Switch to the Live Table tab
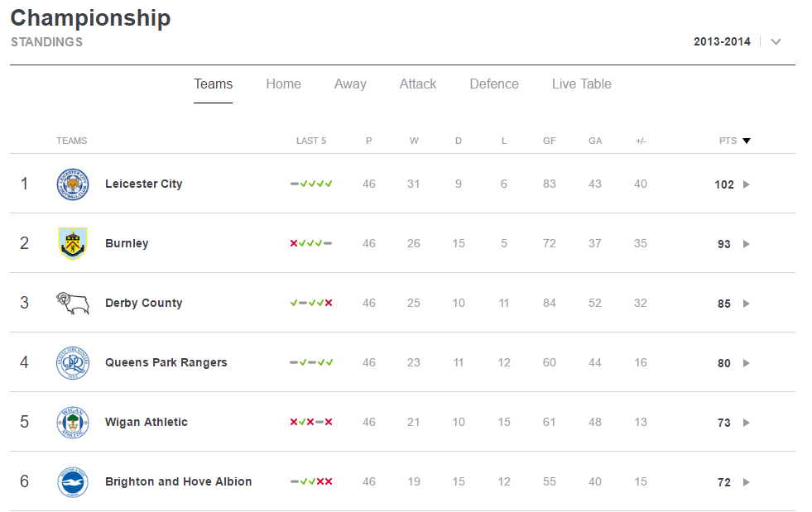 coord(582,84)
